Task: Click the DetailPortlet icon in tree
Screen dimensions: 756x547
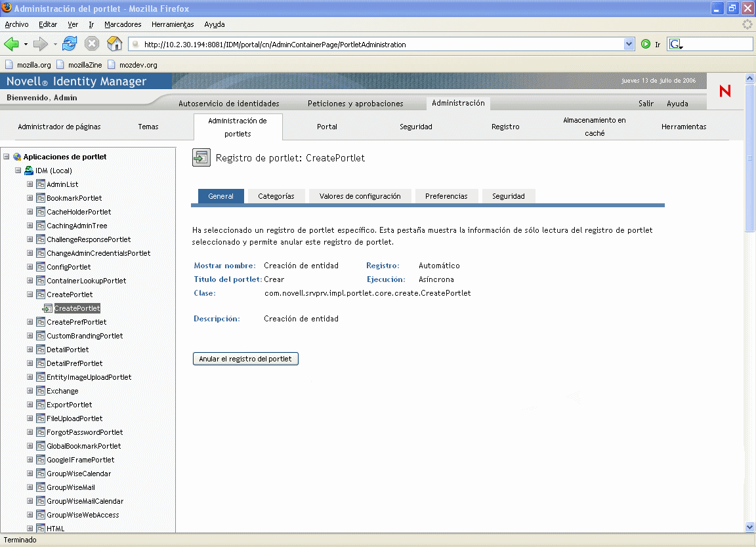Action: coord(41,350)
